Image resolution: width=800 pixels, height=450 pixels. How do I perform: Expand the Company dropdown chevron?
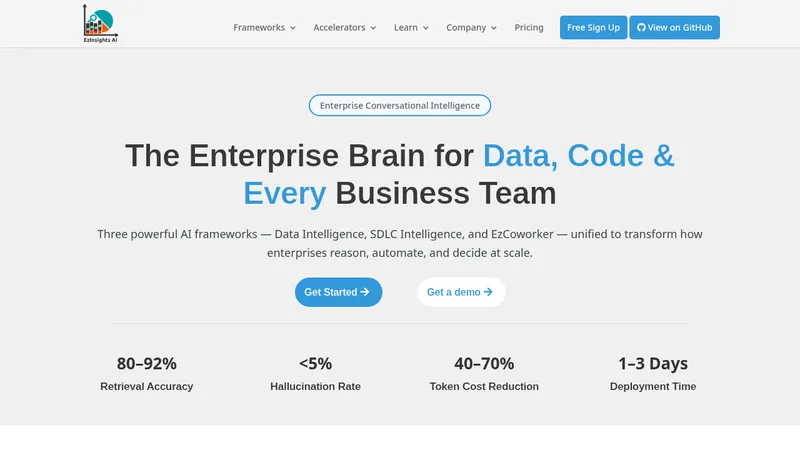(494, 28)
